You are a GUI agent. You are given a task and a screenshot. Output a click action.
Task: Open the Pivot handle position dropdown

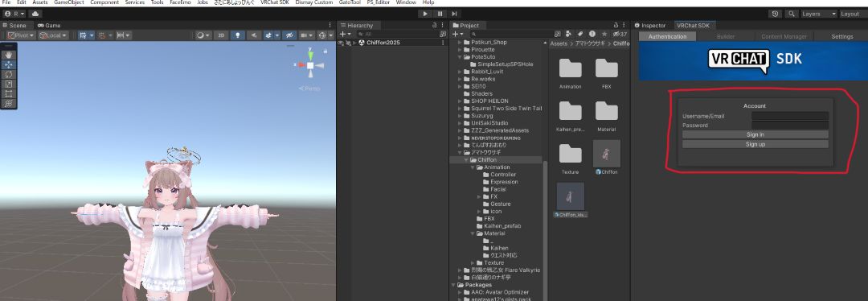(21, 35)
